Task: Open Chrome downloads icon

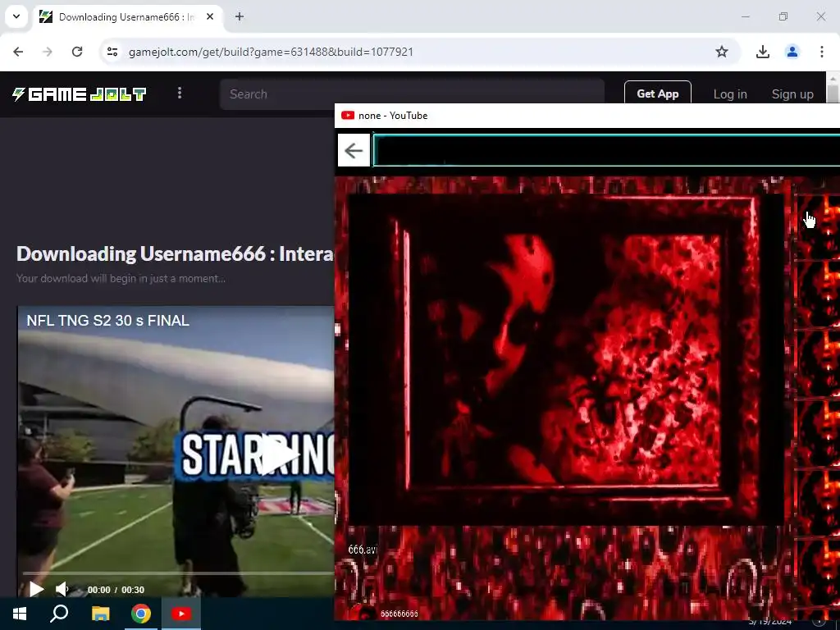Action: point(763,52)
